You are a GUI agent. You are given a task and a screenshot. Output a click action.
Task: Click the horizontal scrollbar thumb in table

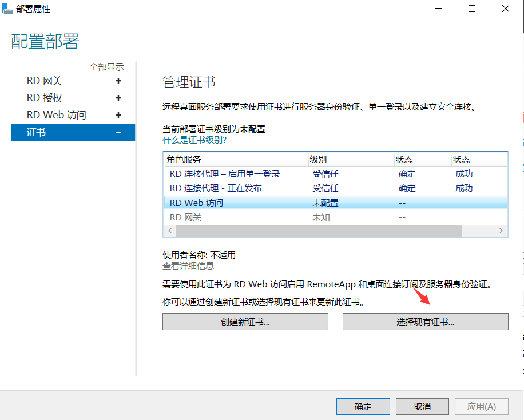point(319,231)
